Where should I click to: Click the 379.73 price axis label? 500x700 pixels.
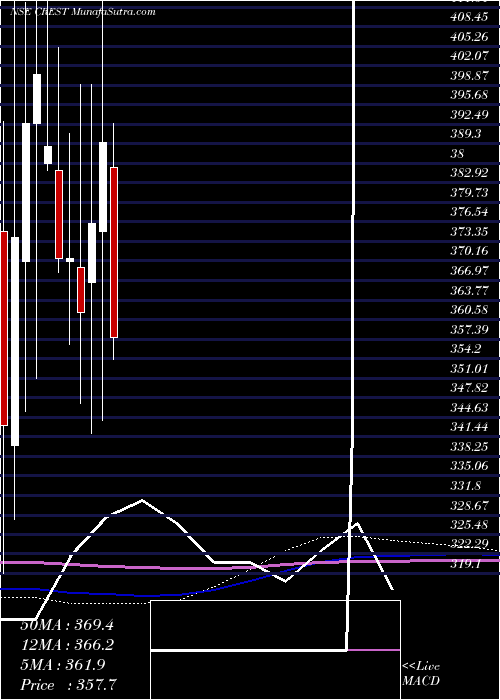coord(469,192)
